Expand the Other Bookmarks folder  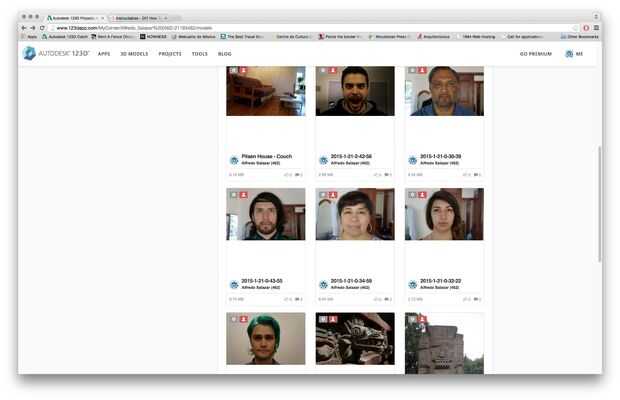580,37
